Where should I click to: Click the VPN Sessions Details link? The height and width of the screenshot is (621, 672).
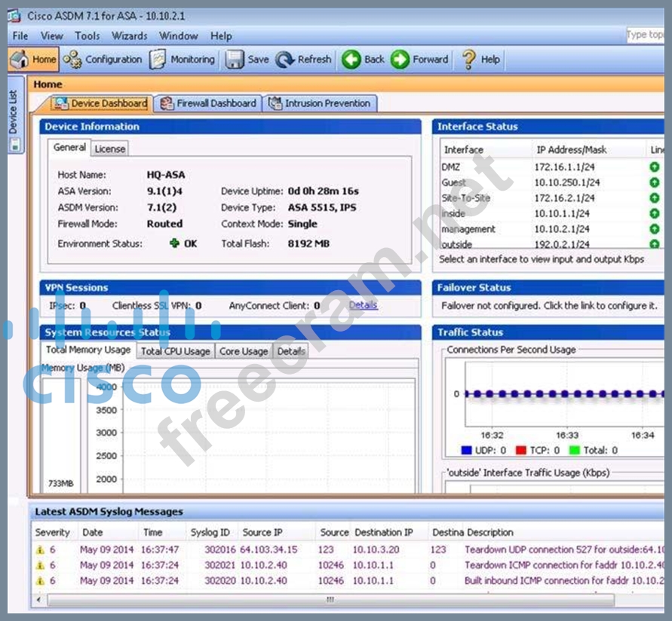(363, 305)
